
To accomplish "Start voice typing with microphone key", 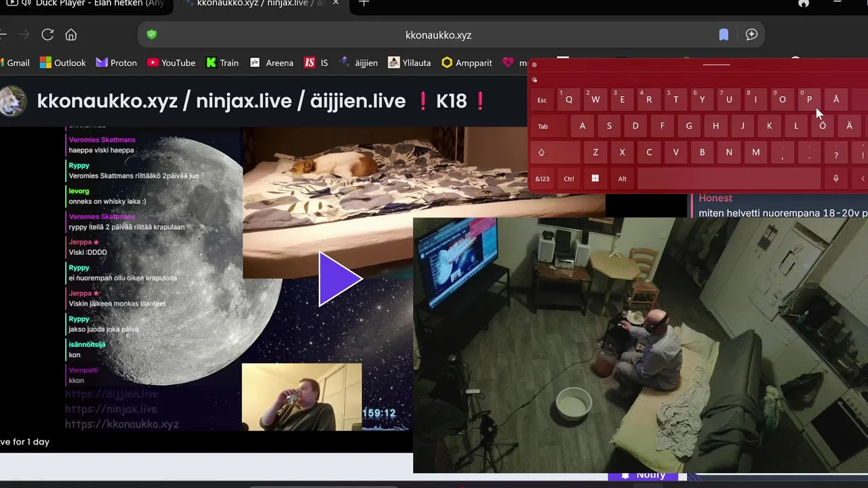I will [x=836, y=179].
